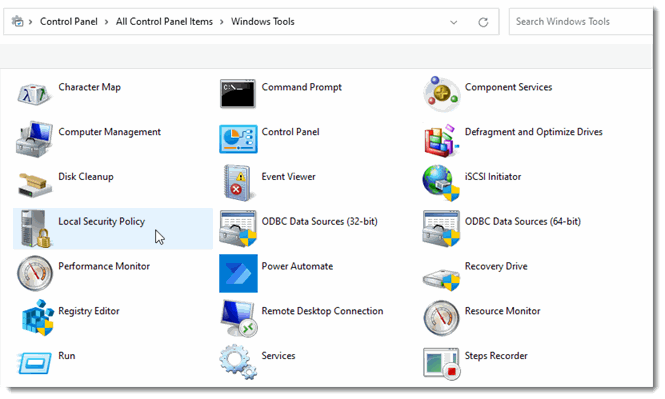Navigate to Control Panel breadcrumb
This screenshot has height=399, width=665.
69,21
